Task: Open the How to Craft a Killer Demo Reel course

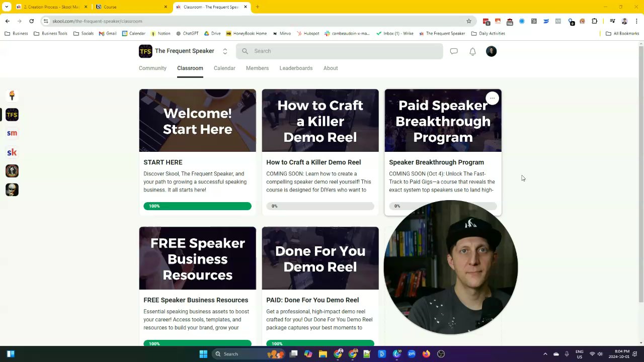Action: coord(320,121)
